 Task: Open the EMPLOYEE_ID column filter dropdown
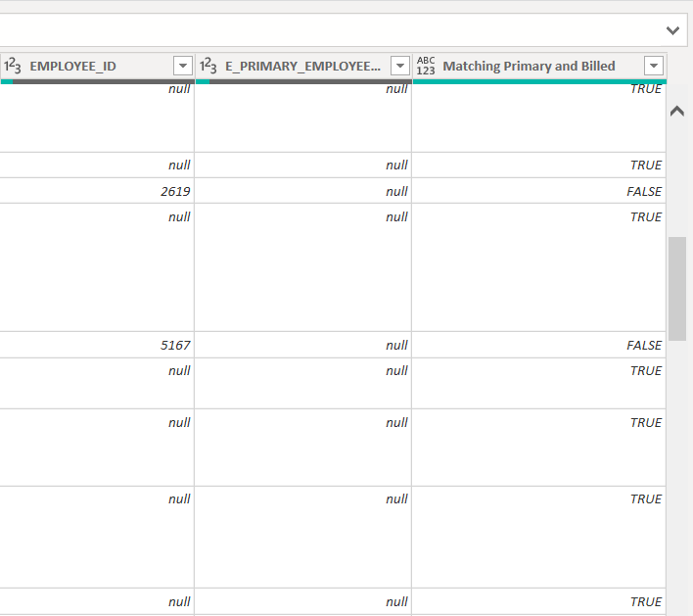click(x=182, y=66)
